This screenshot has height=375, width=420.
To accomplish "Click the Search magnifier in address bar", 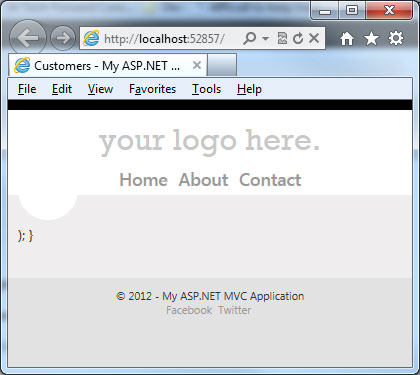I will pyautogui.click(x=250, y=38).
